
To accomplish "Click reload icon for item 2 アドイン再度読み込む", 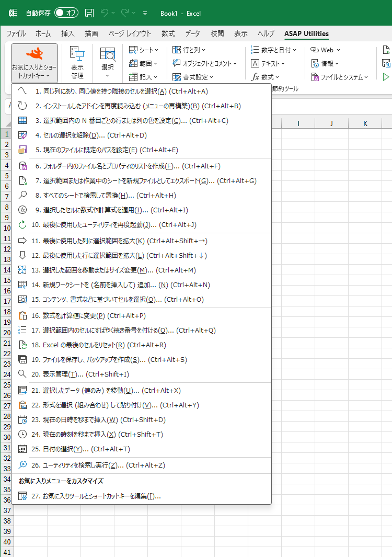I will point(22,106).
